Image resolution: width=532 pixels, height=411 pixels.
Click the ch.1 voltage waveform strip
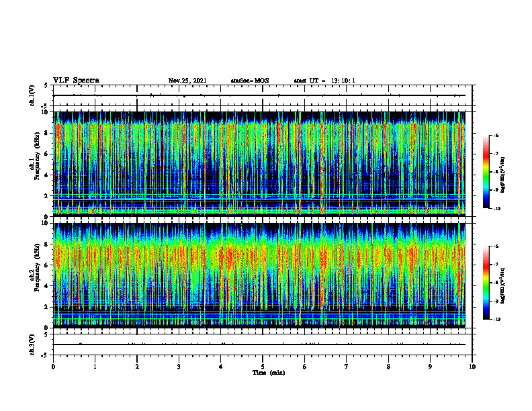pyautogui.click(x=263, y=95)
